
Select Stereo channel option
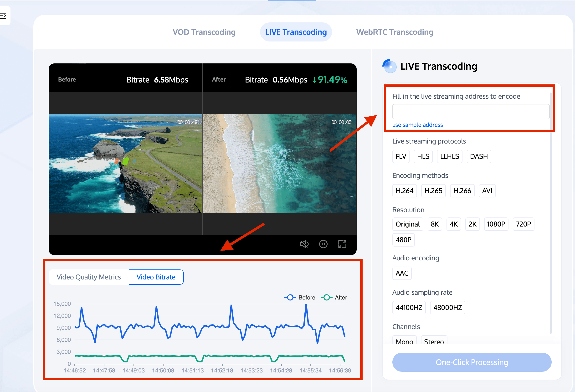(x=434, y=340)
